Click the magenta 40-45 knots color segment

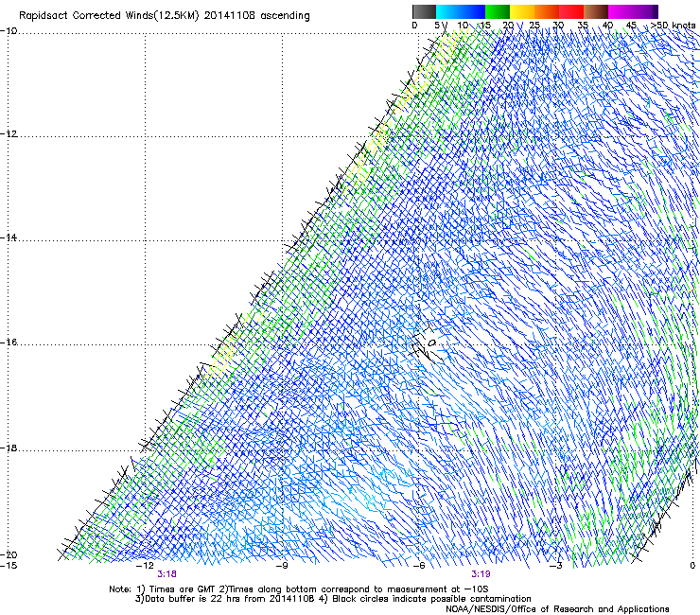coord(621,11)
